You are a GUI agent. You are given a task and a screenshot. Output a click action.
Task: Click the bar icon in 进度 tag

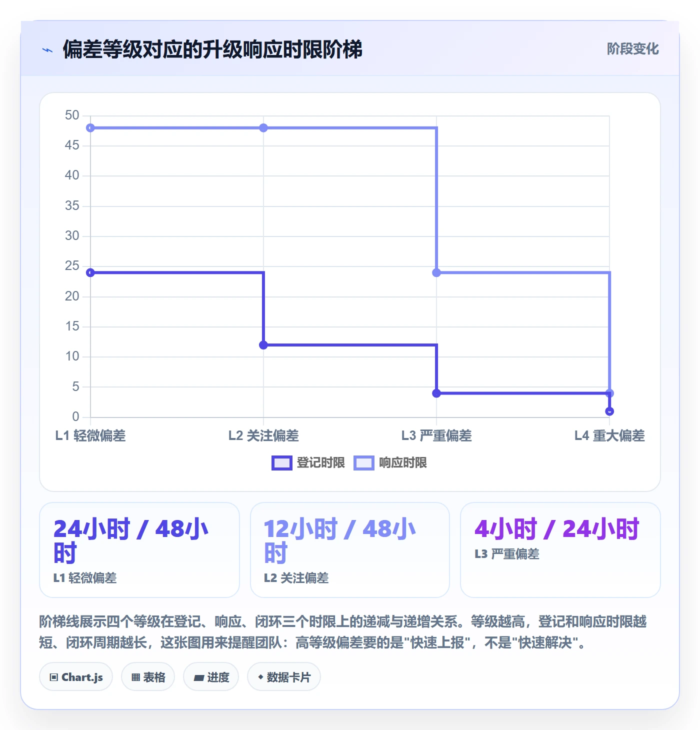[199, 678]
